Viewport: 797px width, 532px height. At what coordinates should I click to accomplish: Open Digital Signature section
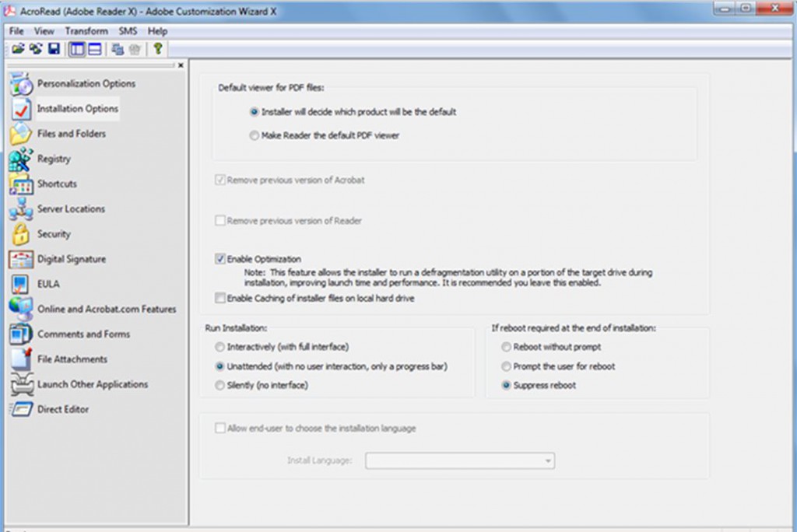click(x=72, y=259)
